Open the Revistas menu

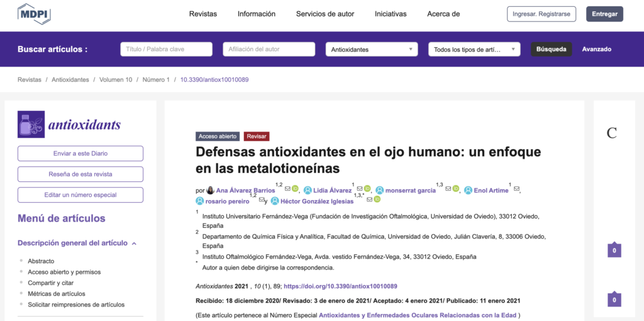pos(203,14)
